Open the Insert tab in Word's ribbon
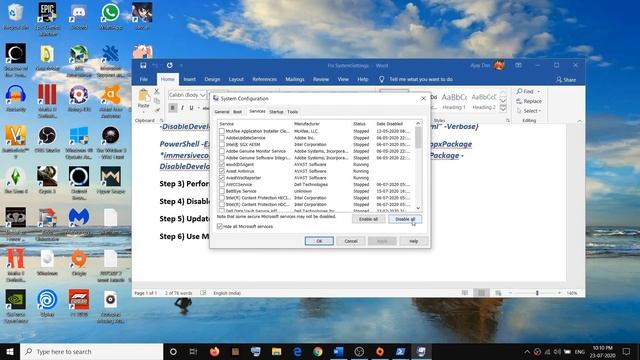 click(189, 79)
